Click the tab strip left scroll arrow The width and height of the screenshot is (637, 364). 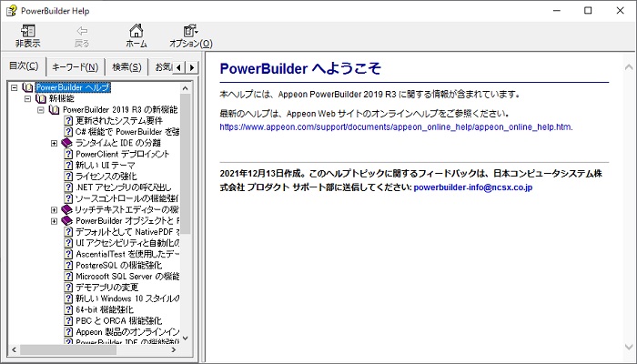coord(178,67)
